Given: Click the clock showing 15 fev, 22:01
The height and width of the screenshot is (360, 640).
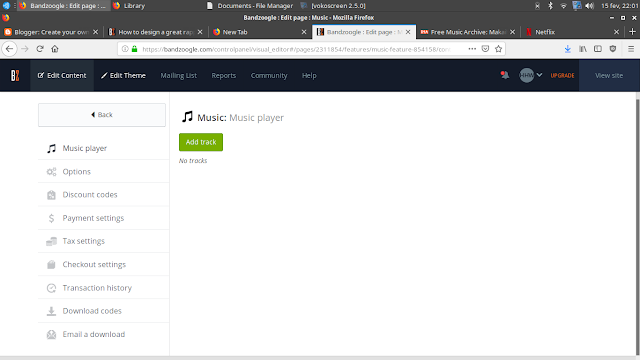Looking at the screenshot, I should [619, 6].
